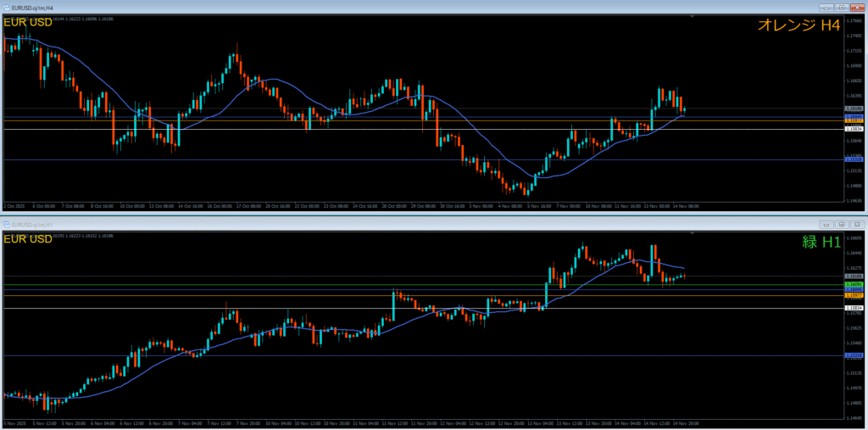Select the yellow EUR USD label in H4 chart

(x=29, y=22)
